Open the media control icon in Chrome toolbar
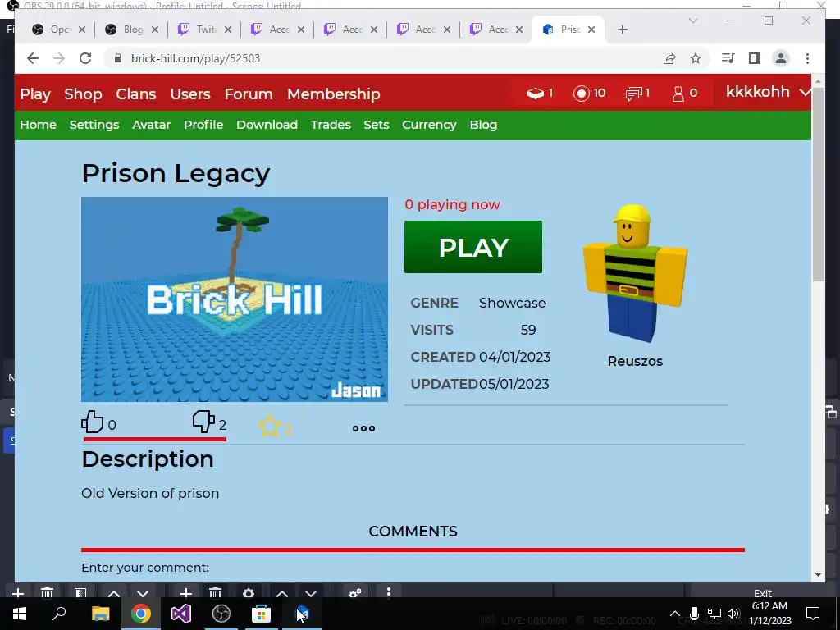 (x=728, y=58)
